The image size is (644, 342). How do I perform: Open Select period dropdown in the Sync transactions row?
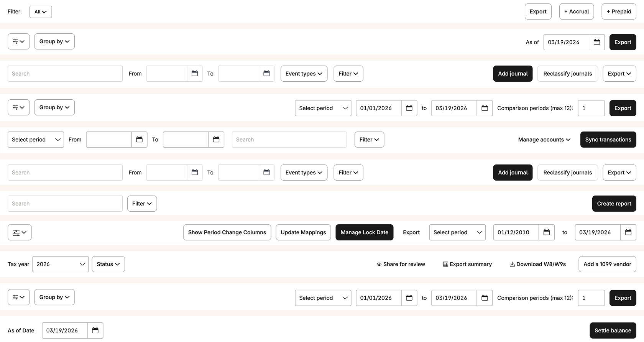[36, 140]
